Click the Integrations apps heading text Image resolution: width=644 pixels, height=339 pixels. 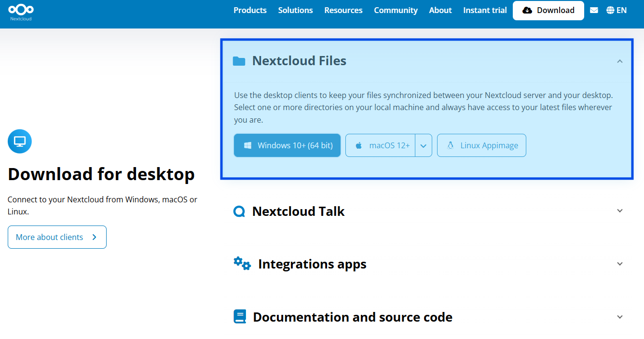[x=312, y=264]
